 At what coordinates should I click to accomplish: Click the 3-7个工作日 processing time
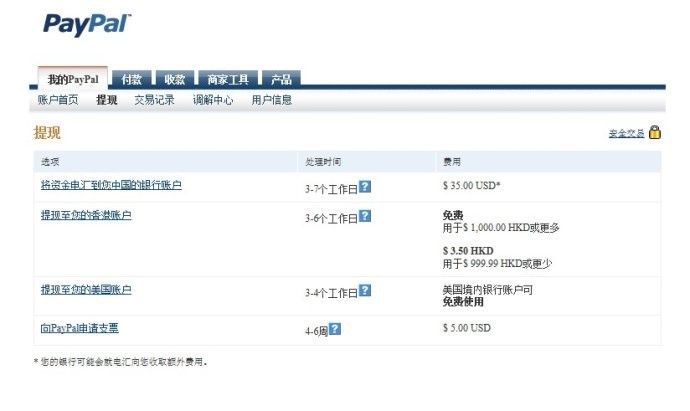tap(331, 189)
